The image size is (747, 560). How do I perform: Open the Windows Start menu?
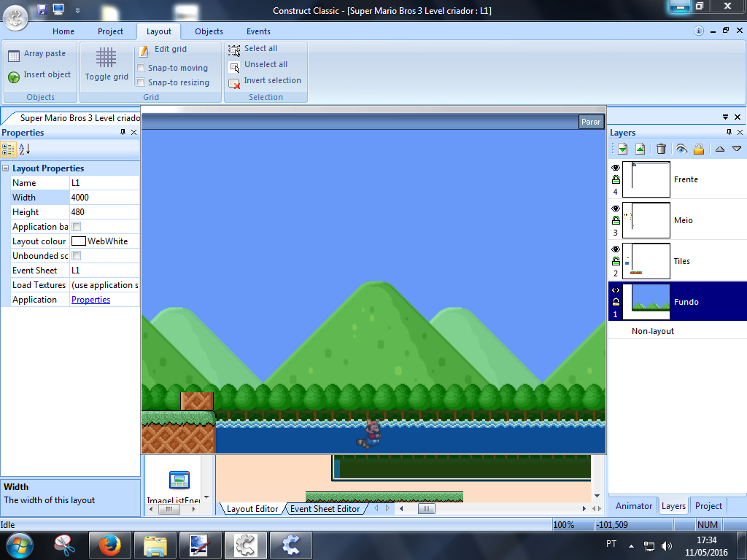point(20,545)
